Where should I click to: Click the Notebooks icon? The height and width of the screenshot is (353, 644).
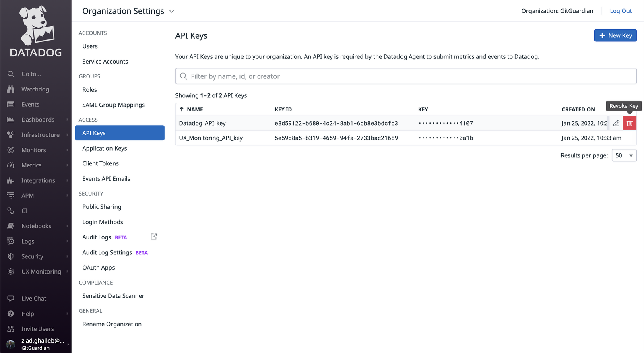pyautogui.click(x=11, y=226)
